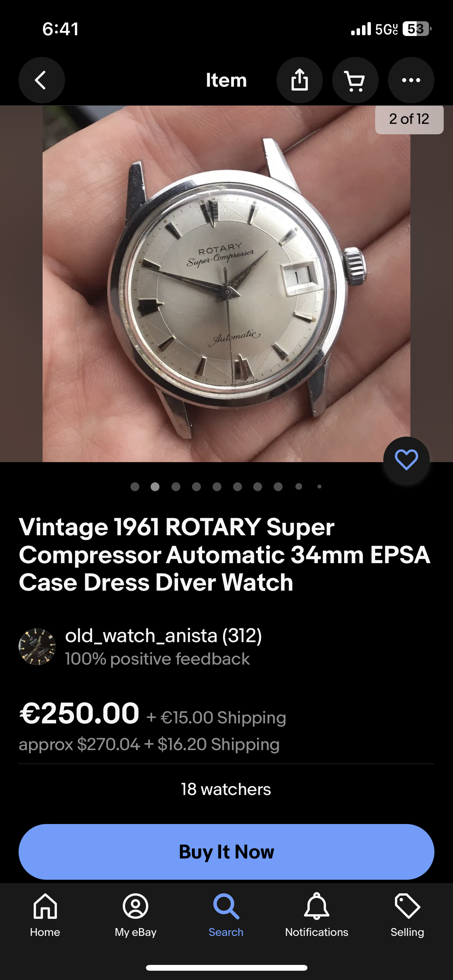Open the Selling tag tab
This screenshot has width=453, height=980.
[407, 915]
